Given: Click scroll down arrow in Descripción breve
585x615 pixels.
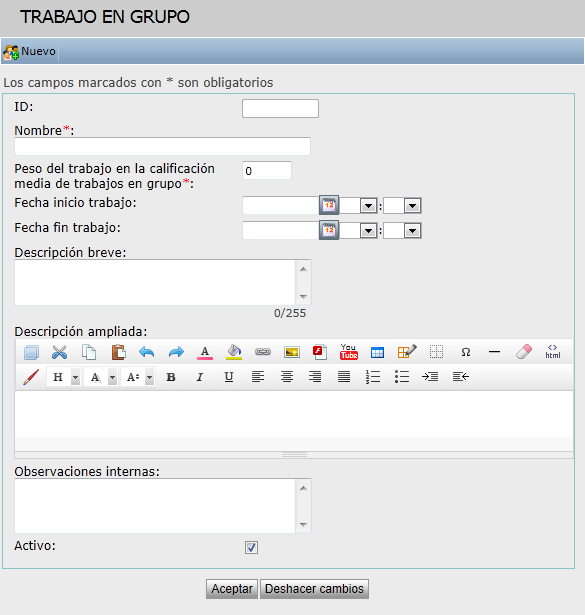Looking at the screenshot, I should coord(303,297).
